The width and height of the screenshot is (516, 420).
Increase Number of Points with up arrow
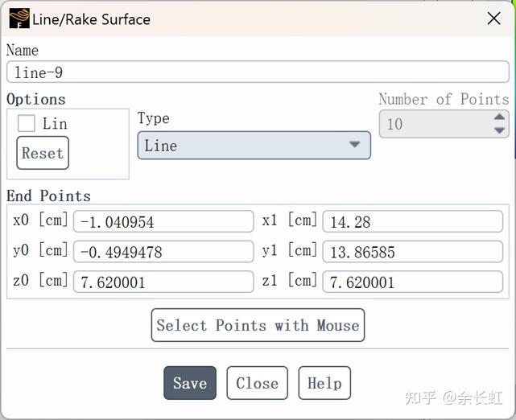tap(500, 117)
